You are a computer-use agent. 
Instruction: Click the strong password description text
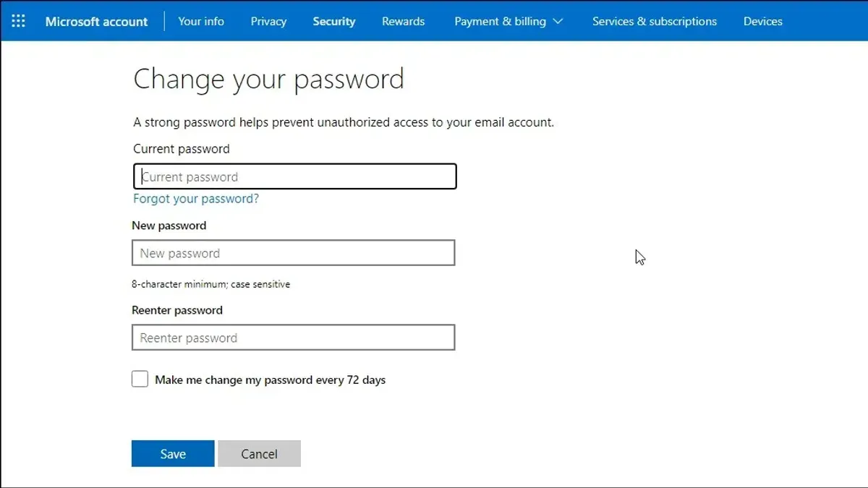[x=344, y=122]
